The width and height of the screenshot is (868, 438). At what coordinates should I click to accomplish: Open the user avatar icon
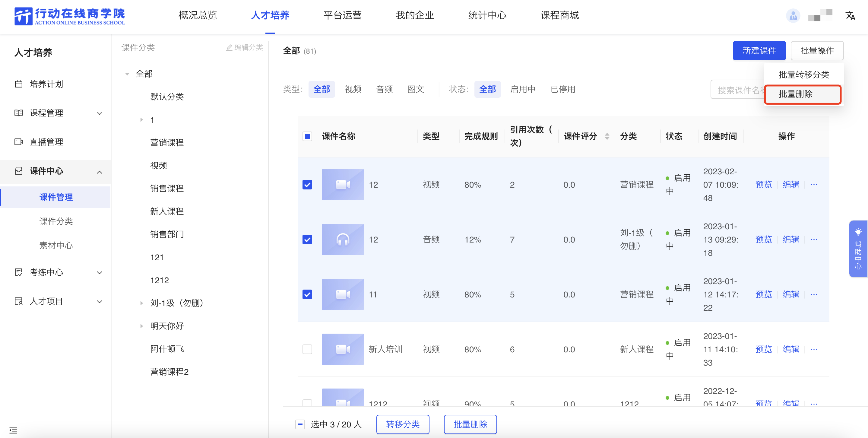(793, 15)
